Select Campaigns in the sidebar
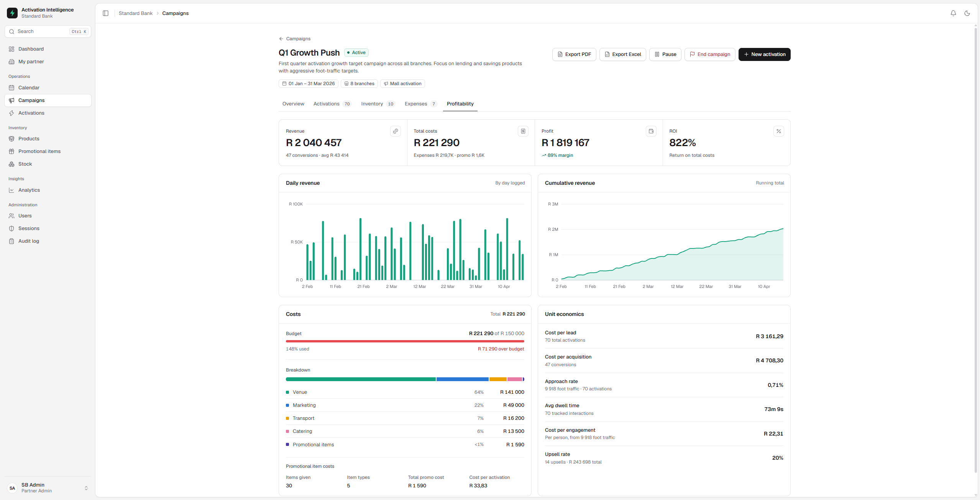Image resolution: width=980 pixels, height=500 pixels. (x=48, y=100)
